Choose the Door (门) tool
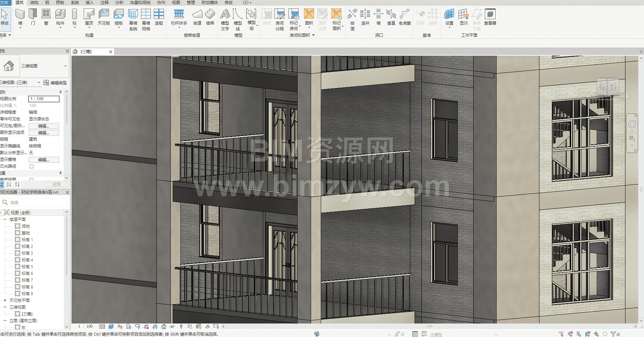This screenshot has height=337, width=644. (x=33, y=18)
